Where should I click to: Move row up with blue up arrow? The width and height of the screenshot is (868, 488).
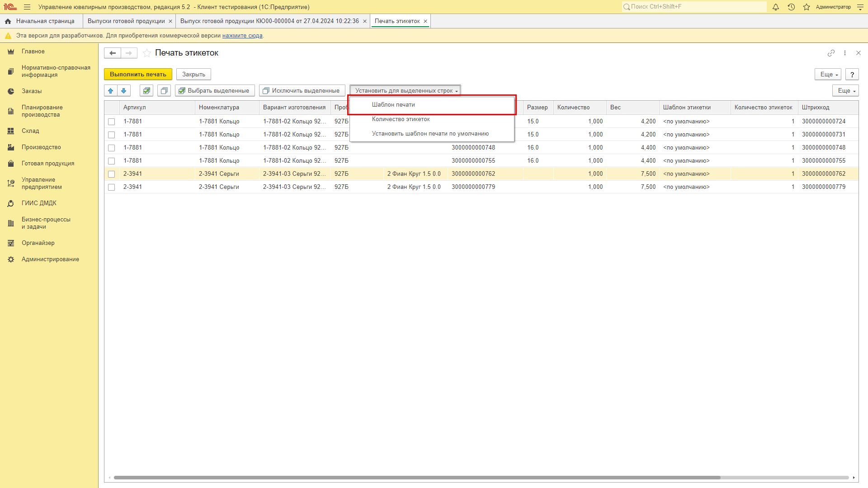click(111, 91)
